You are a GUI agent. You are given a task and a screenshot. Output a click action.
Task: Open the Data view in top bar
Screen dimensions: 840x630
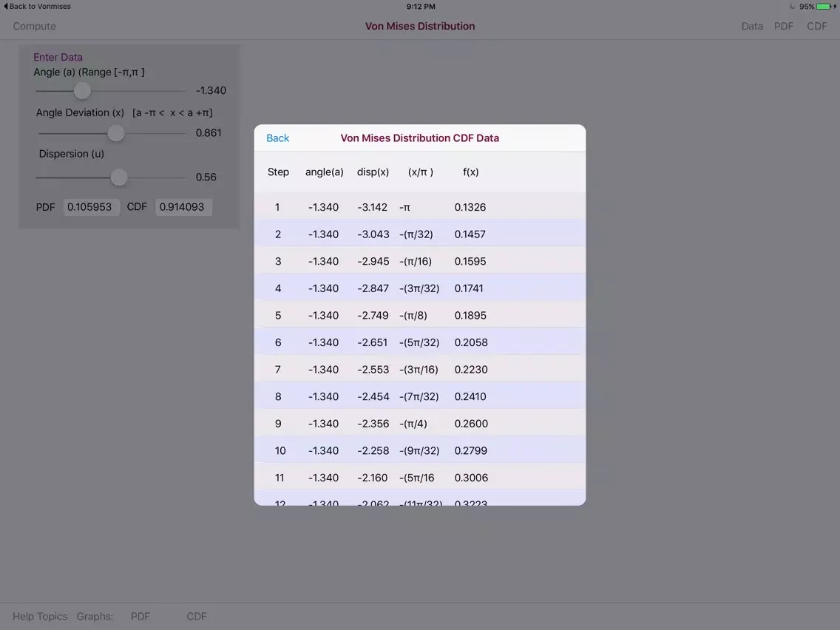pyautogui.click(x=752, y=27)
